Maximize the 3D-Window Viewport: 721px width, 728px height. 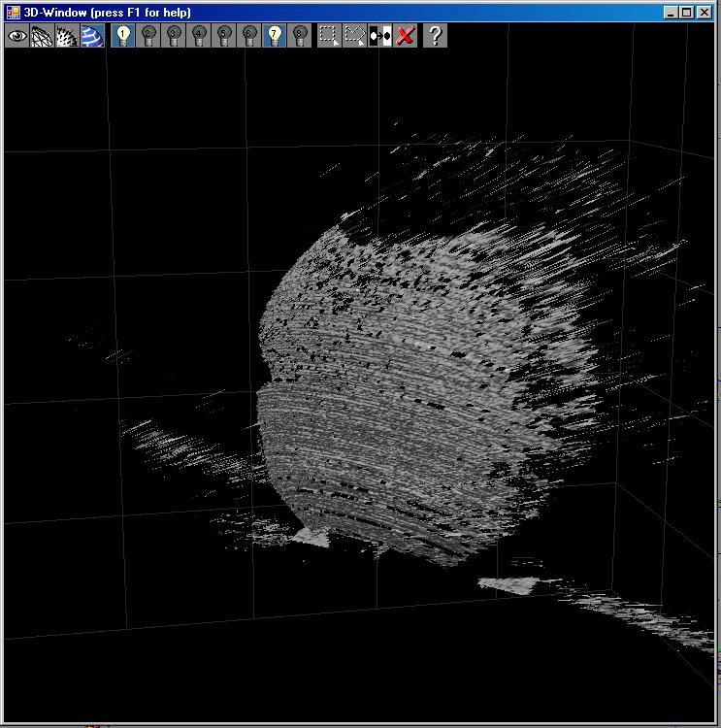(x=687, y=13)
